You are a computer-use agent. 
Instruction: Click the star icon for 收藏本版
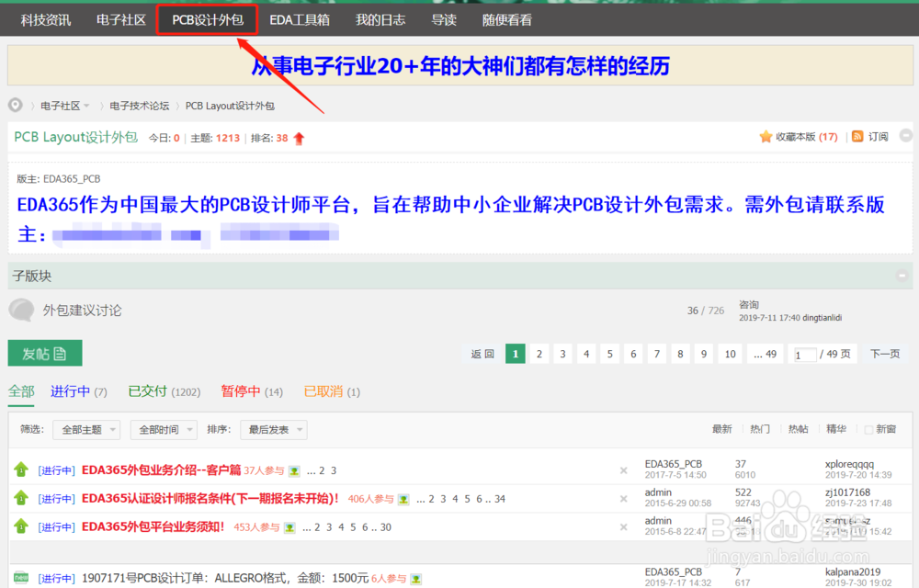click(766, 137)
